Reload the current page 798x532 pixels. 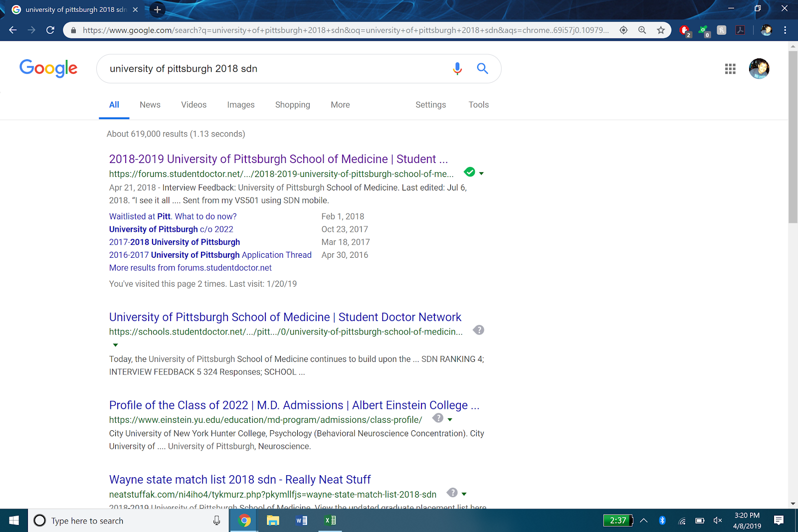pos(50,30)
